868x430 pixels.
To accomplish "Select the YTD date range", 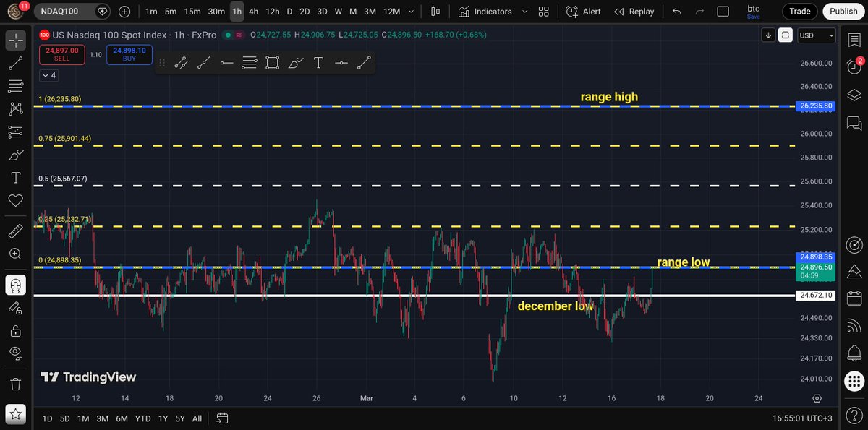I will coord(142,418).
